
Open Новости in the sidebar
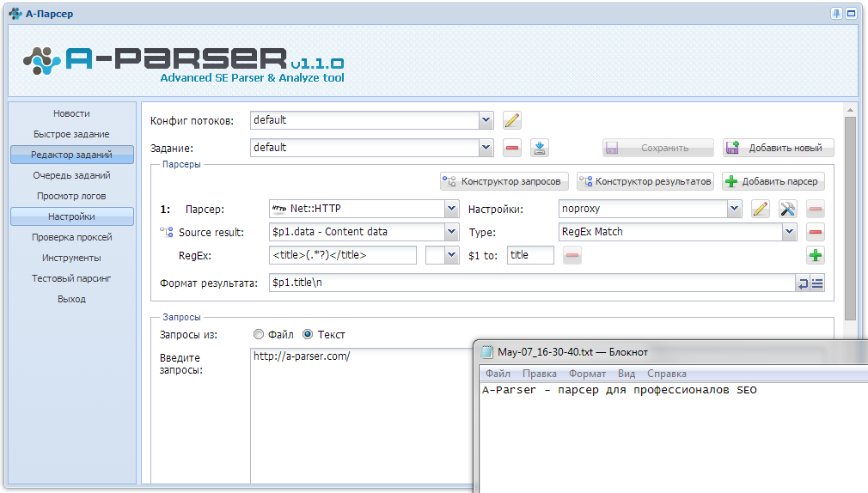pyautogui.click(x=71, y=113)
